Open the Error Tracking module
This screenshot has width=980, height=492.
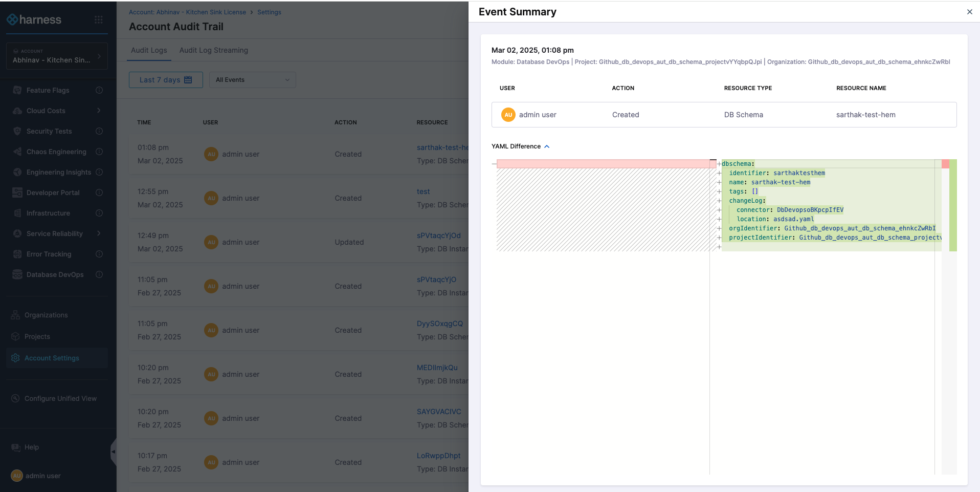[x=49, y=254]
